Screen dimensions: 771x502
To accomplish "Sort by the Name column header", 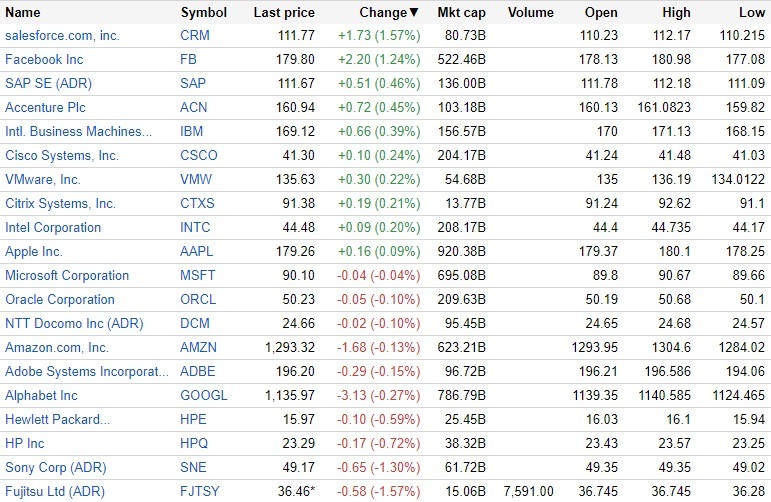I will tap(23, 13).
